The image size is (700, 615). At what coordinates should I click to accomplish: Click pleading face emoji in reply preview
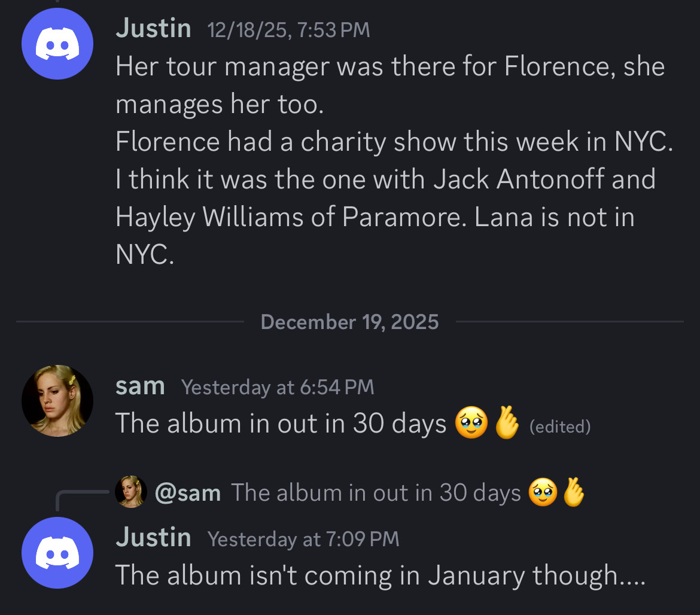[543, 492]
